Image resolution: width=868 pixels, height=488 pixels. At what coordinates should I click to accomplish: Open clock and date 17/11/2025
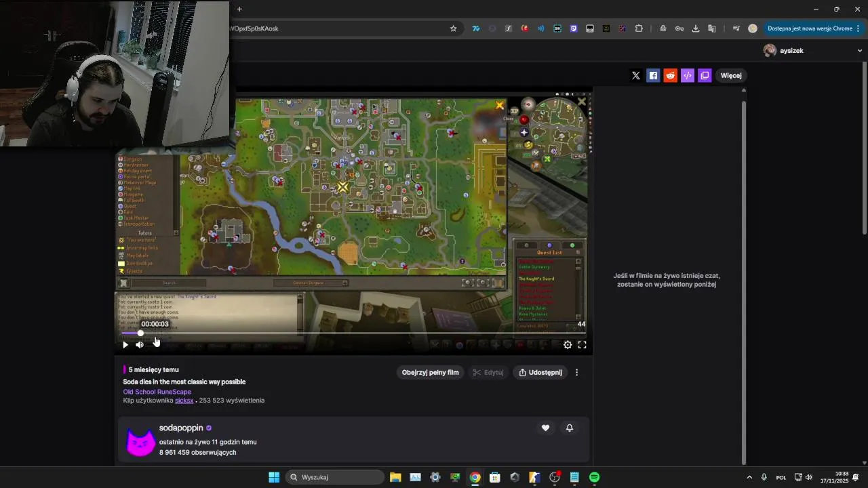pos(834,477)
